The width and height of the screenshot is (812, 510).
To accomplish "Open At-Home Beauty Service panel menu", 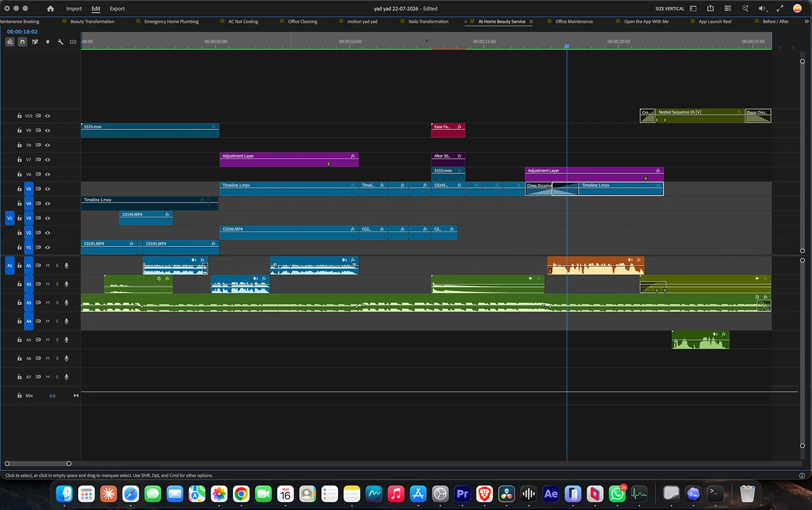I will [531, 21].
